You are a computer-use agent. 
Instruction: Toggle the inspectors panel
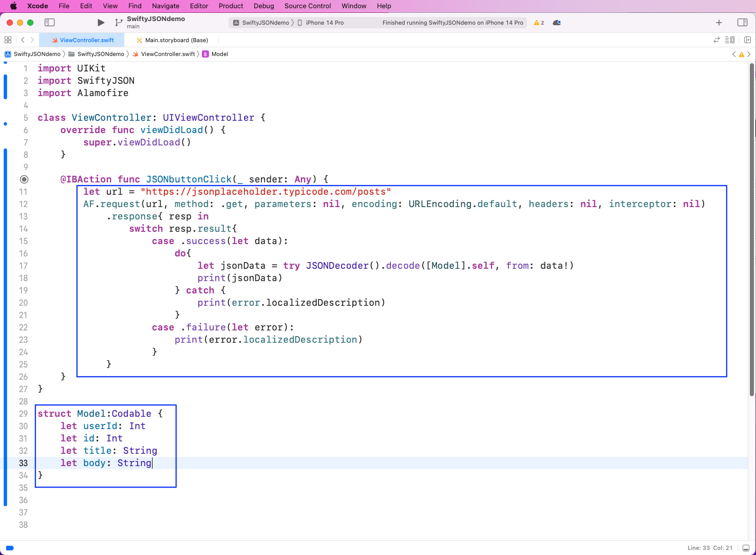[x=742, y=23]
